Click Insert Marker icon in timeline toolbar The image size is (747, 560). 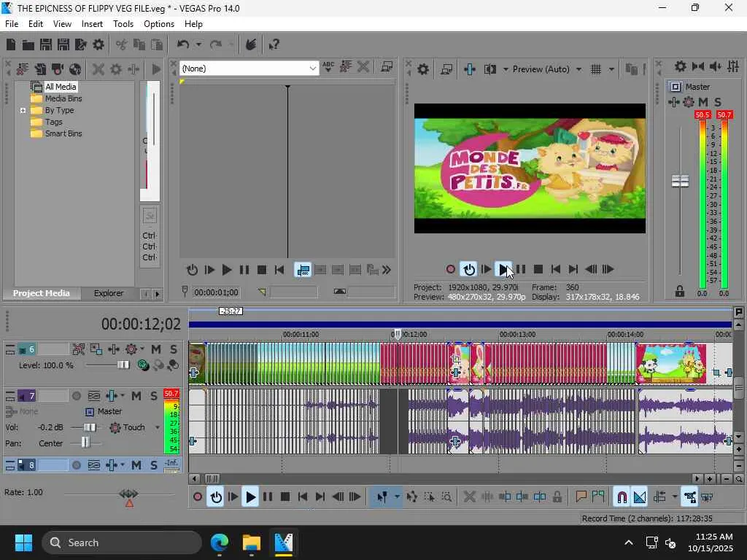click(x=581, y=497)
